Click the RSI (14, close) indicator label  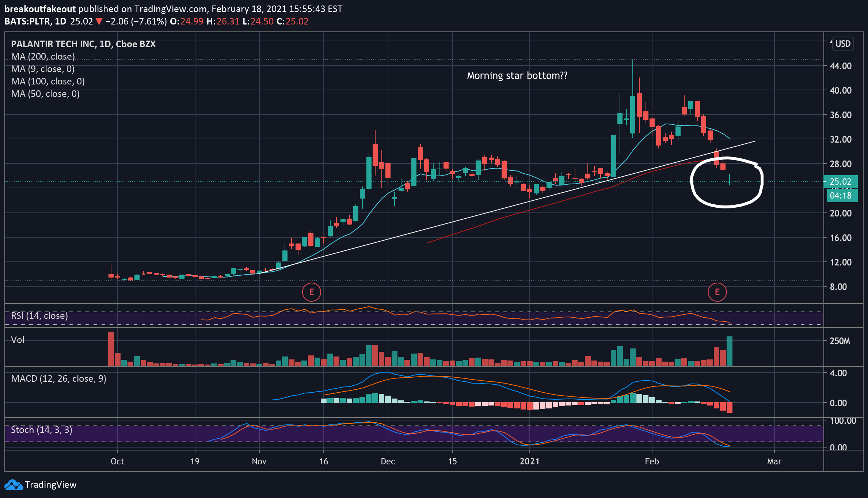point(39,316)
